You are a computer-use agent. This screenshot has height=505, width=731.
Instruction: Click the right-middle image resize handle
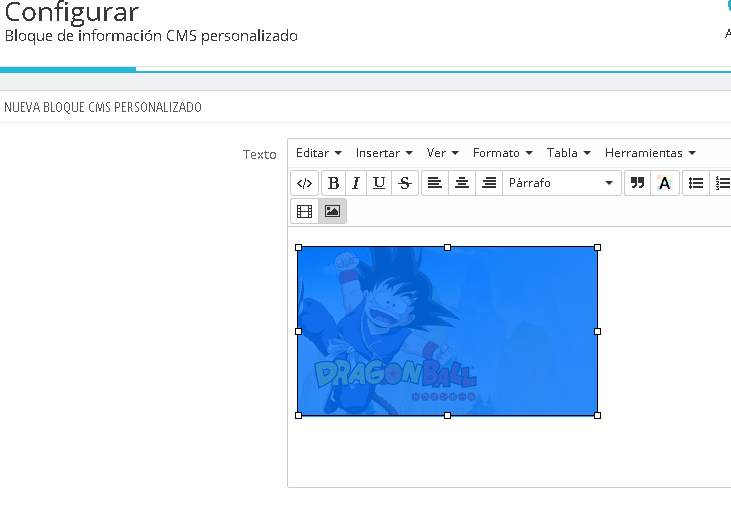(598, 332)
